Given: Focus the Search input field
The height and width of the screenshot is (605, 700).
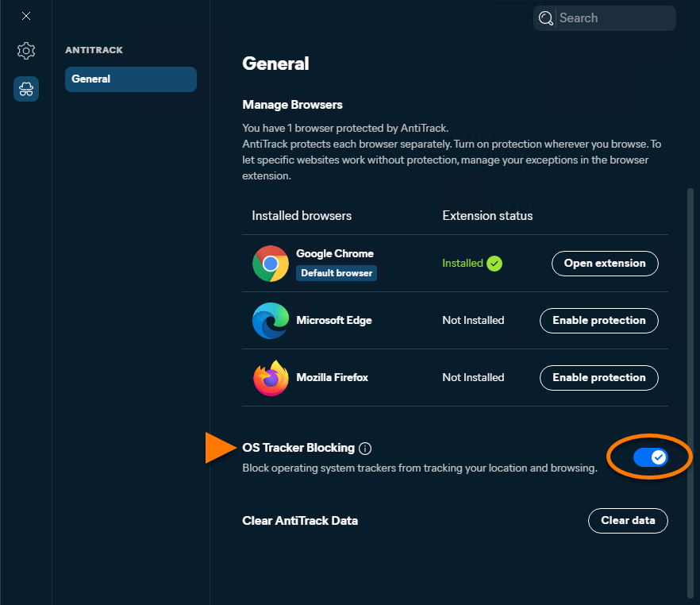Looking at the screenshot, I should 605,18.
